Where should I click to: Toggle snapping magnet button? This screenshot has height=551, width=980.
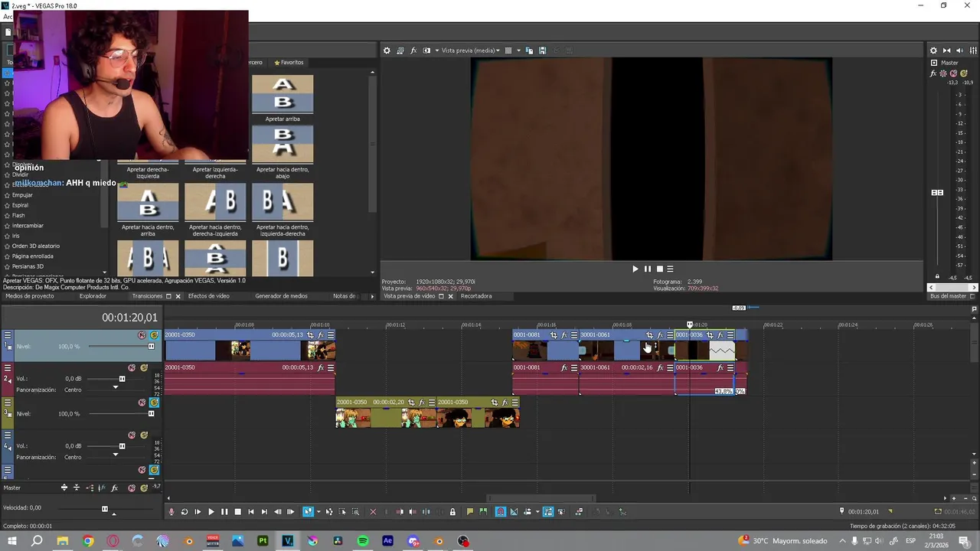pos(501,512)
